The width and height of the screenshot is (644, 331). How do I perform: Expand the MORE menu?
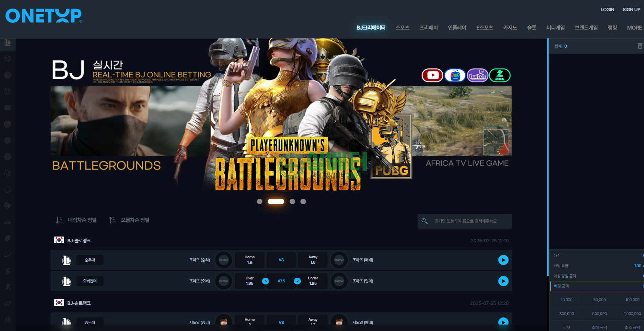pos(634,28)
